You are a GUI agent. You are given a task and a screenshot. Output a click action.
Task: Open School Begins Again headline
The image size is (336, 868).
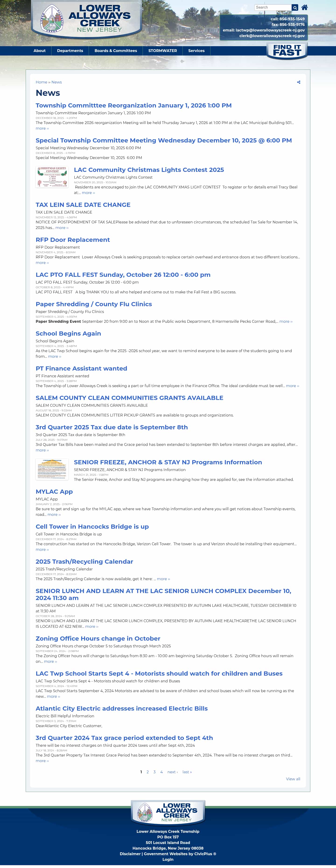click(x=68, y=333)
